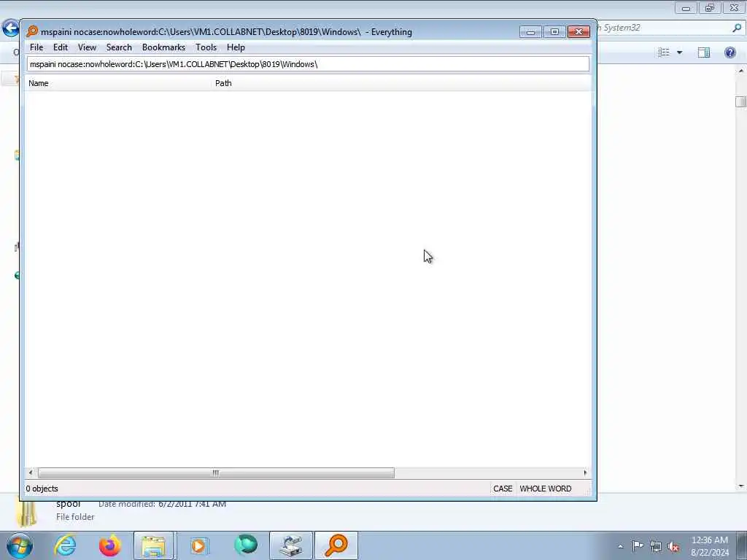This screenshot has width=747, height=560.
Task: Switch to Windows Explorer in the taskbar
Action: coord(155,545)
